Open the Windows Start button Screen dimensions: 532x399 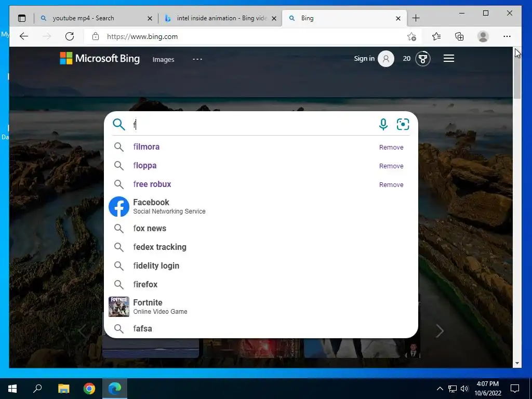pyautogui.click(x=12, y=389)
